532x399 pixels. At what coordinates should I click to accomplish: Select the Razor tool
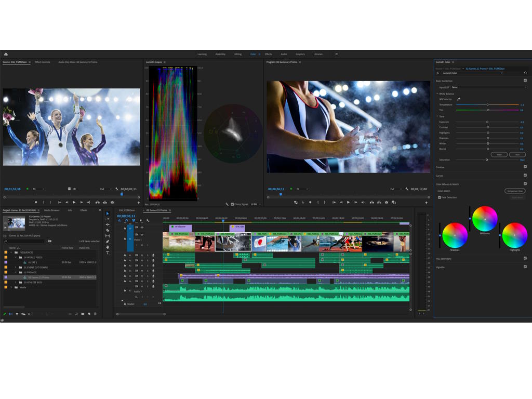point(108,230)
